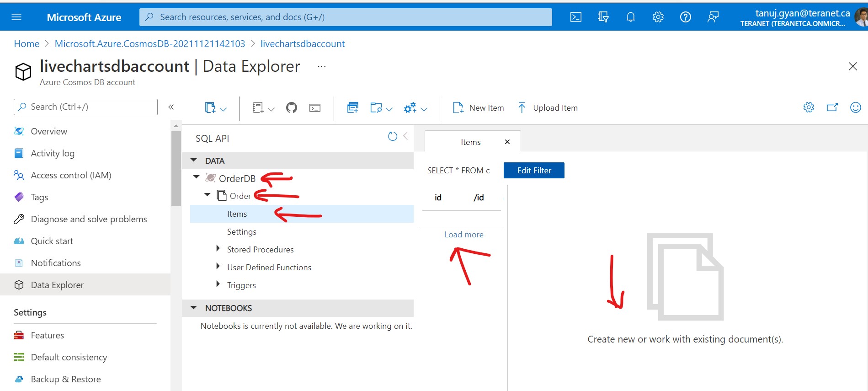Click the Scale and Settings gears icon
This screenshot has height=391, width=868.
[x=410, y=108]
